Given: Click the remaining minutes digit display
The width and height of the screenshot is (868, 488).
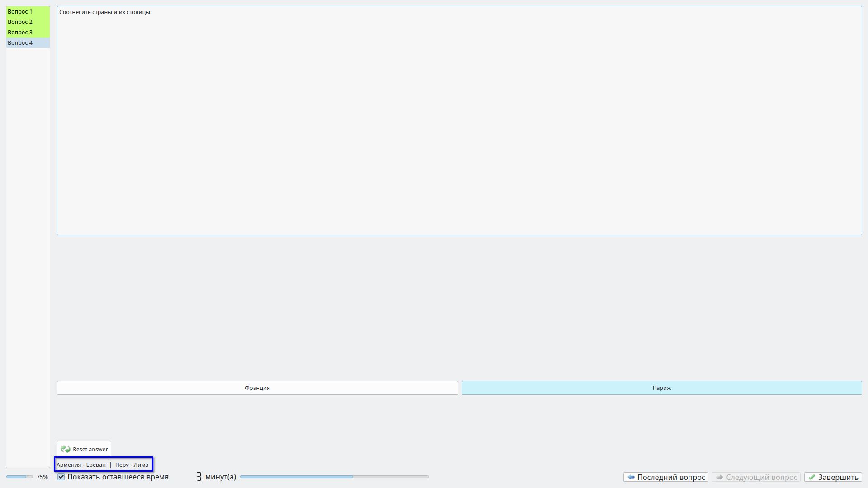Looking at the screenshot, I should 198,477.
